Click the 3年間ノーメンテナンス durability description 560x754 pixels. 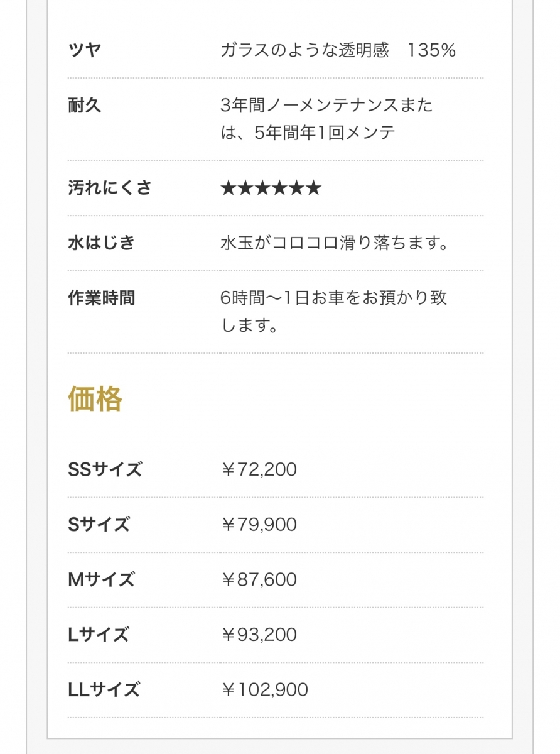coord(326,119)
